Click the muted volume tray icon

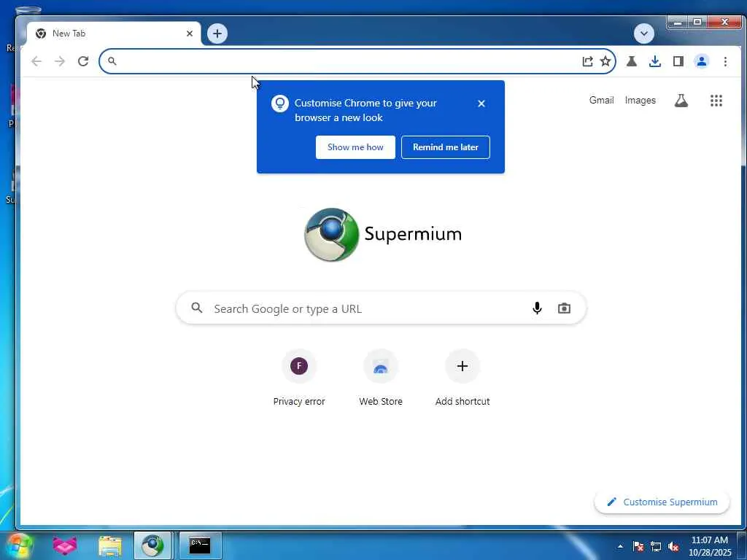673,547
